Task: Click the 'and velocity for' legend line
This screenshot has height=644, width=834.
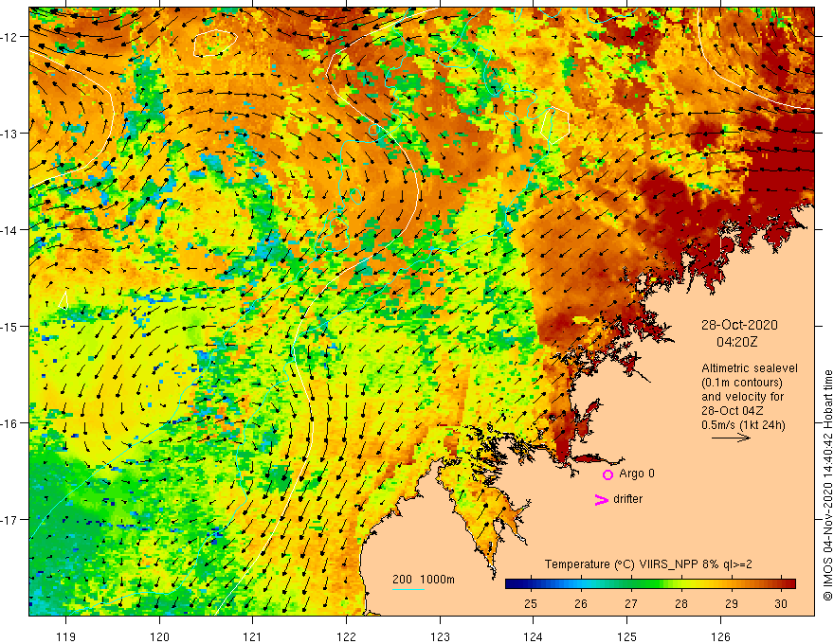Action: (x=742, y=397)
